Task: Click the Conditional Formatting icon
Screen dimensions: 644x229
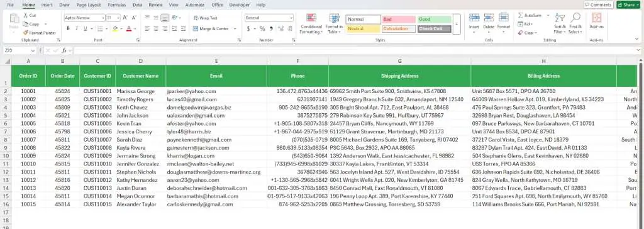Action: point(311,18)
